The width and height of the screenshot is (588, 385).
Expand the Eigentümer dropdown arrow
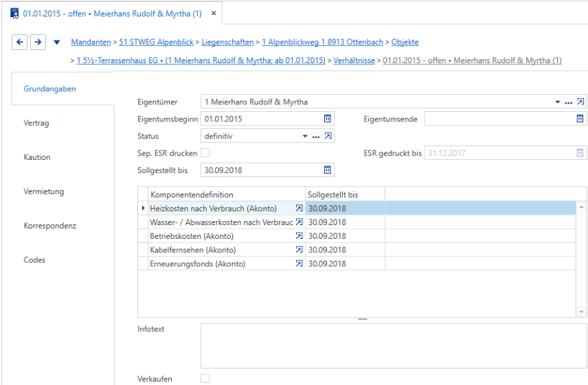tap(558, 102)
